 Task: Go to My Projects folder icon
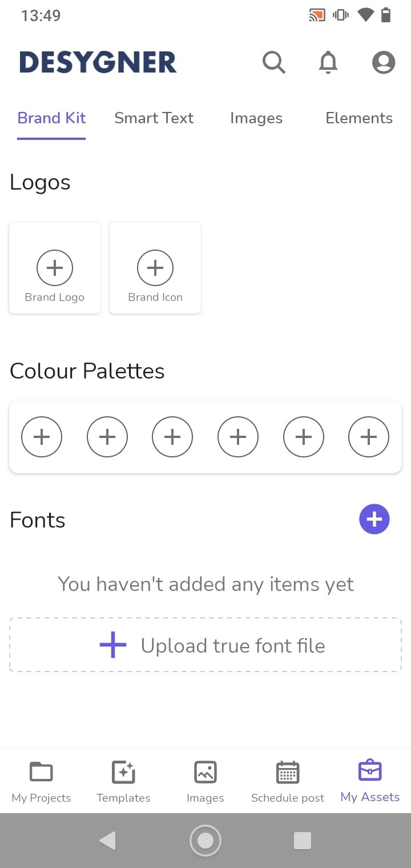pos(41,773)
